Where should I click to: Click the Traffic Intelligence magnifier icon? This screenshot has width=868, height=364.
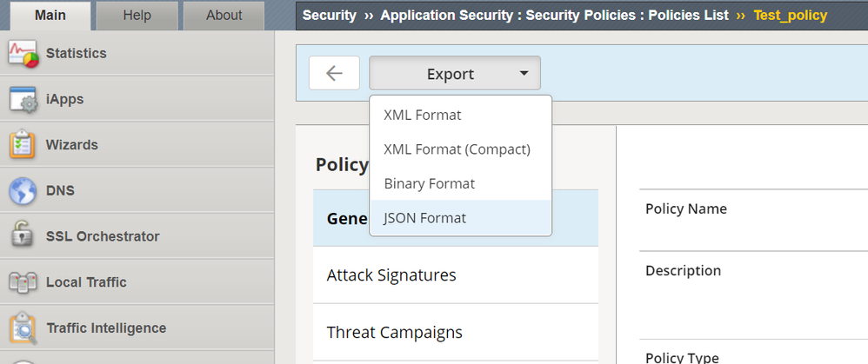coord(23,328)
